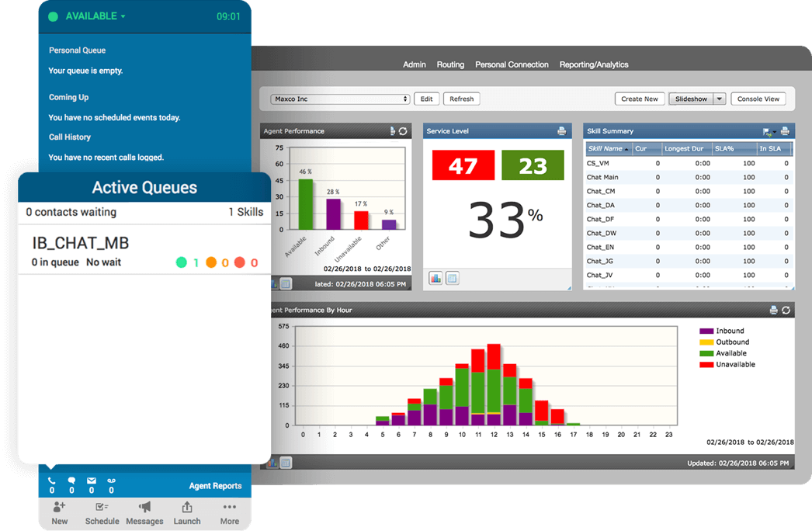Click the red 47 Service Level box
The image size is (812, 531).
(x=463, y=166)
